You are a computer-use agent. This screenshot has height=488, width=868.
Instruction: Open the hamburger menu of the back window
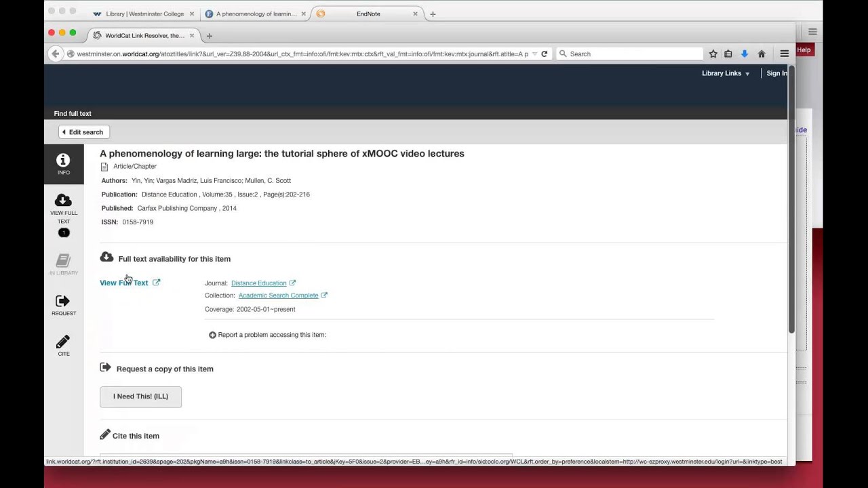click(x=812, y=31)
